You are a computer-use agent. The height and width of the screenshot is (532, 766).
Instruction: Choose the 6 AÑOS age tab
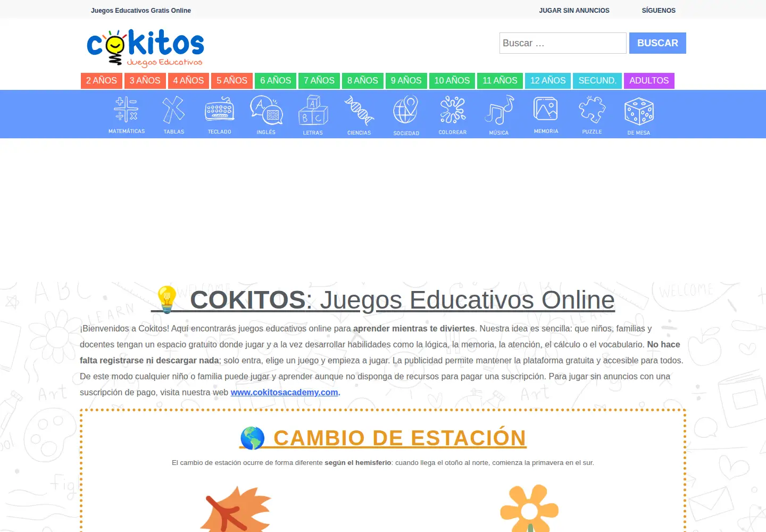pos(276,81)
